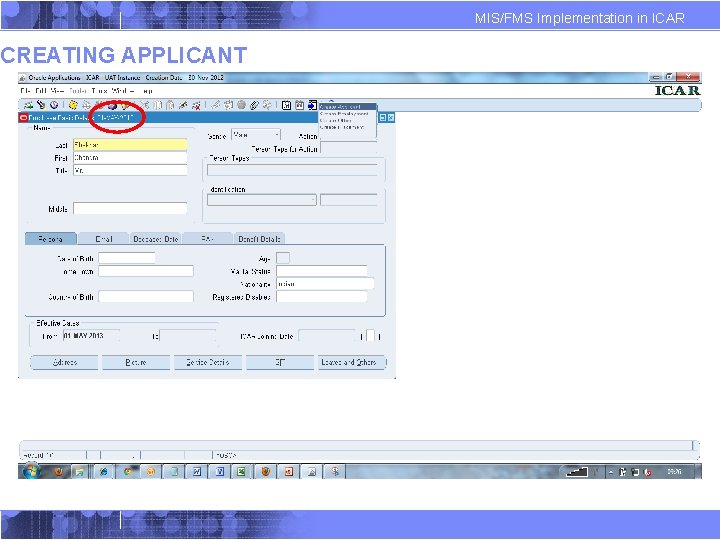Open the Show Navigator toolbar icon
This screenshot has width=720, height=540.
54,105
